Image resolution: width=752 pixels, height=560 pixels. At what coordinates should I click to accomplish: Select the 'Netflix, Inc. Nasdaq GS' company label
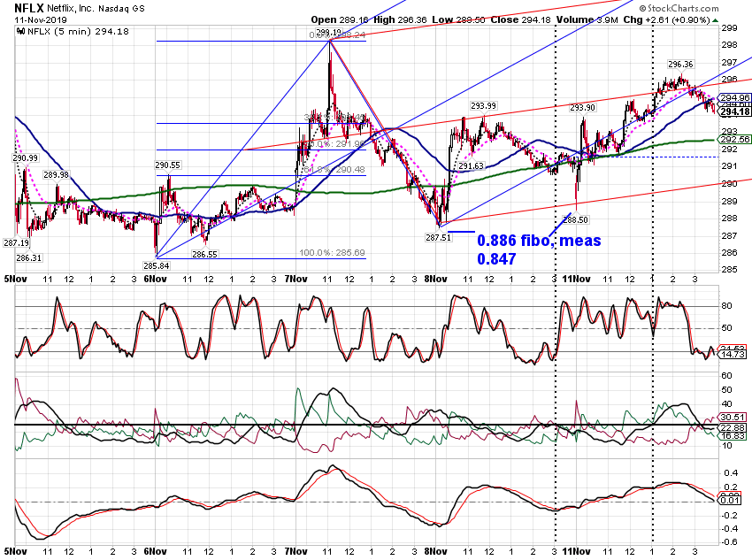(96, 8)
